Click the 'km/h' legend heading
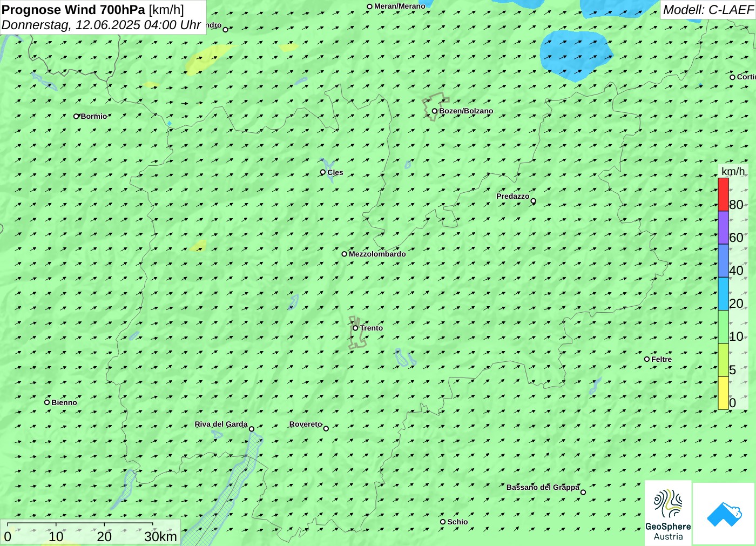 [733, 171]
